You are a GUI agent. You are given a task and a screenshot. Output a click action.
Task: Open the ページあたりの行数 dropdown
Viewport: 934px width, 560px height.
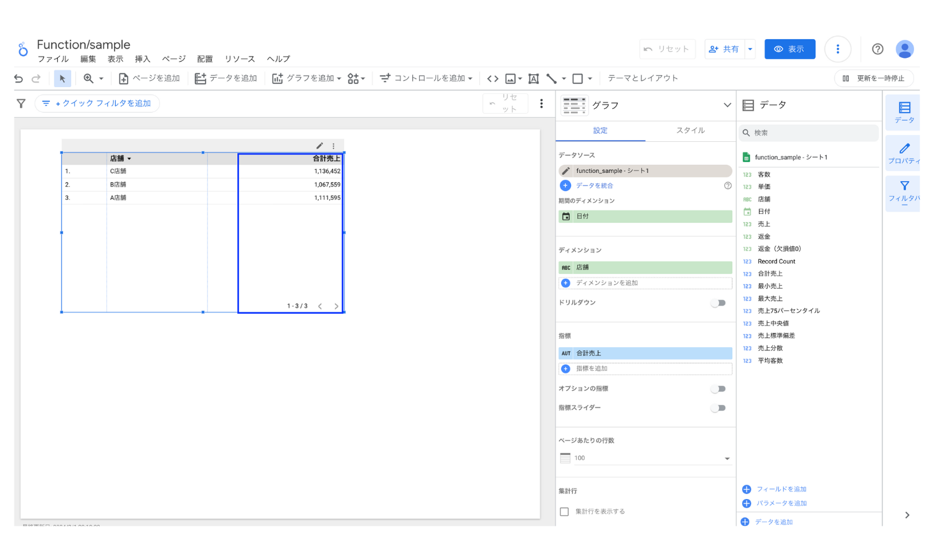(645, 458)
